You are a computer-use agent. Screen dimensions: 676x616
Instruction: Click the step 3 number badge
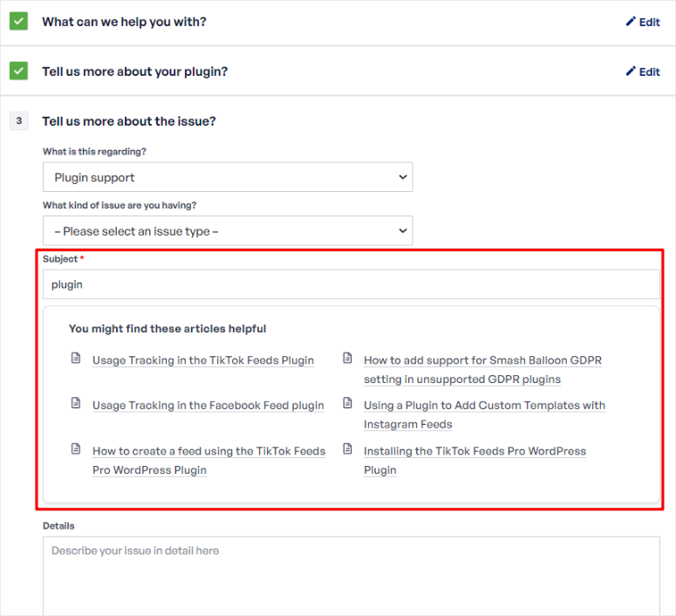(19, 121)
